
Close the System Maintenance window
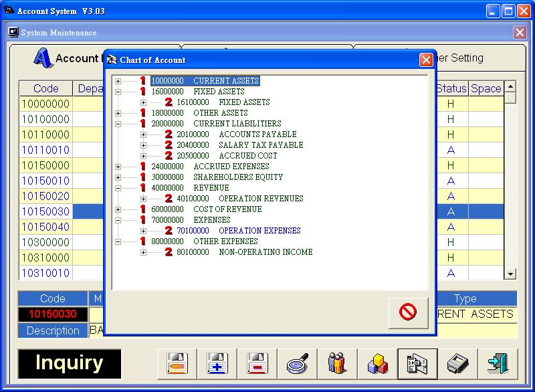point(520,32)
